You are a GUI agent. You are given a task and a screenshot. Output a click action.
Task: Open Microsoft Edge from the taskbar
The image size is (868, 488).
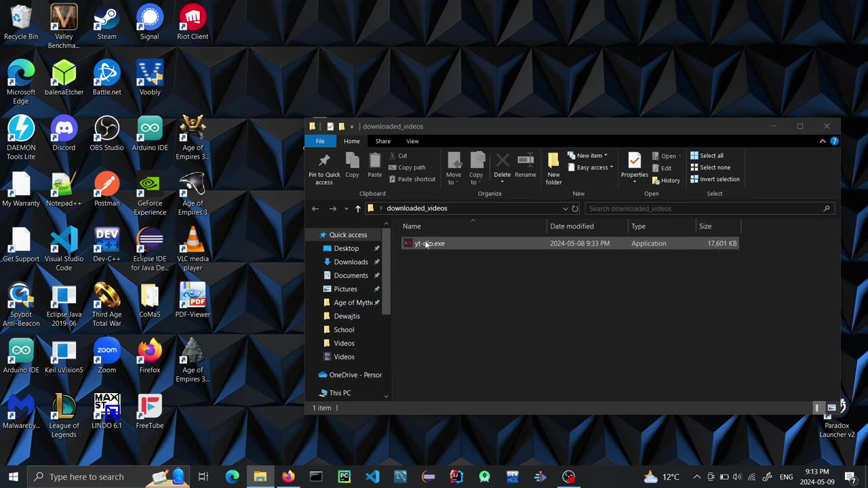coord(232,476)
